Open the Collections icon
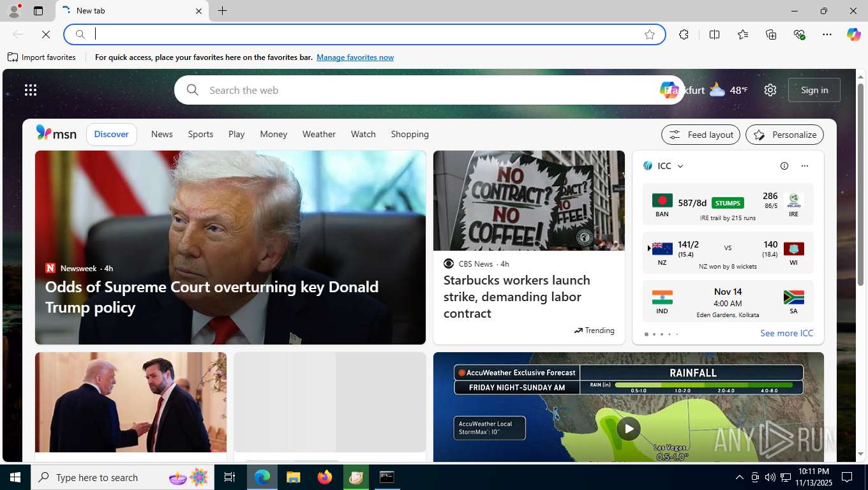Viewport: 868px width, 490px height. tap(771, 34)
